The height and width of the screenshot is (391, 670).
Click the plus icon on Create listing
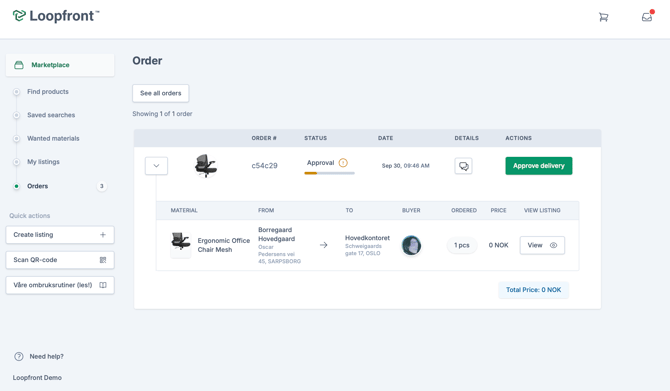tap(103, 235)
